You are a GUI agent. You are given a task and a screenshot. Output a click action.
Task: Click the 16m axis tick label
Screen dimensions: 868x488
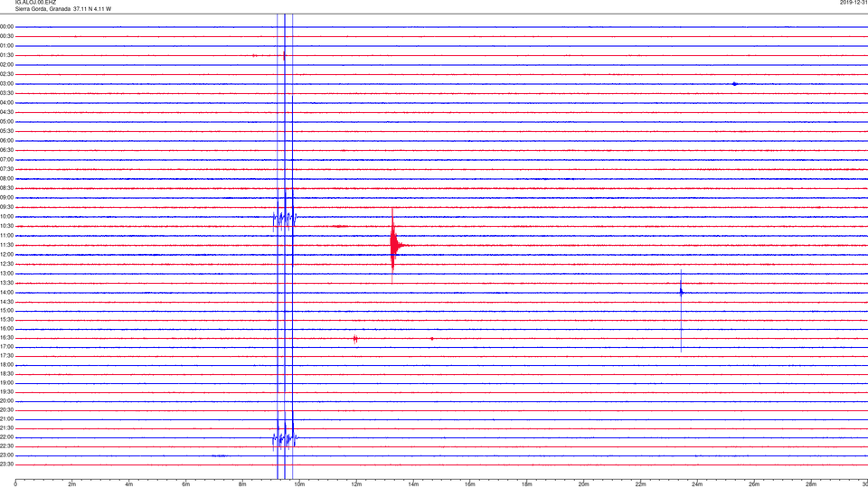tap(470, 484)
